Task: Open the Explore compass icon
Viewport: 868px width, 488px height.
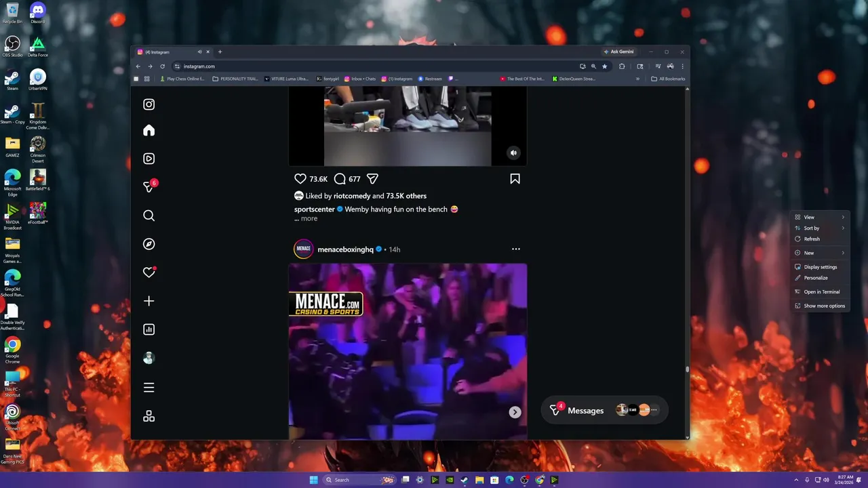Action: click(x=149, y=244)
